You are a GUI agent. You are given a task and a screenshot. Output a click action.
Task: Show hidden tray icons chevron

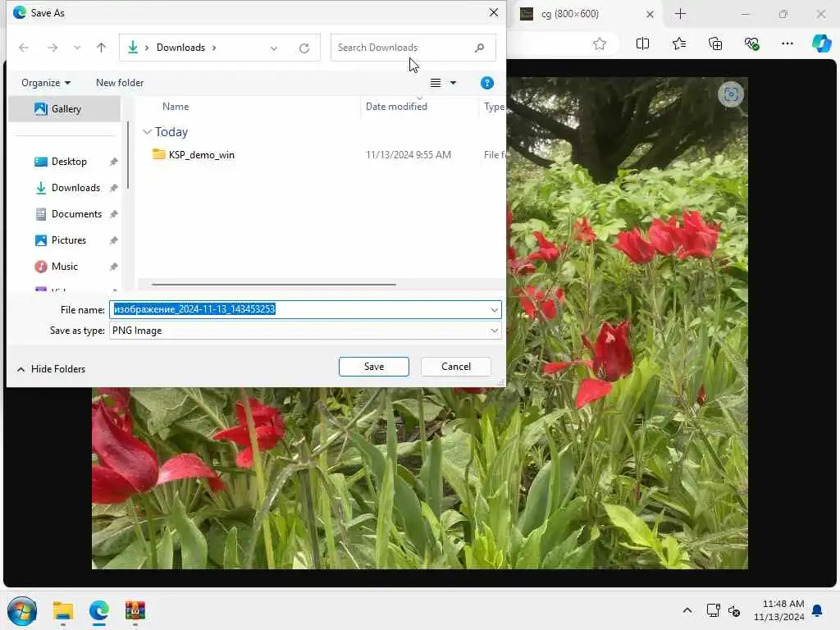pos(687,610)
